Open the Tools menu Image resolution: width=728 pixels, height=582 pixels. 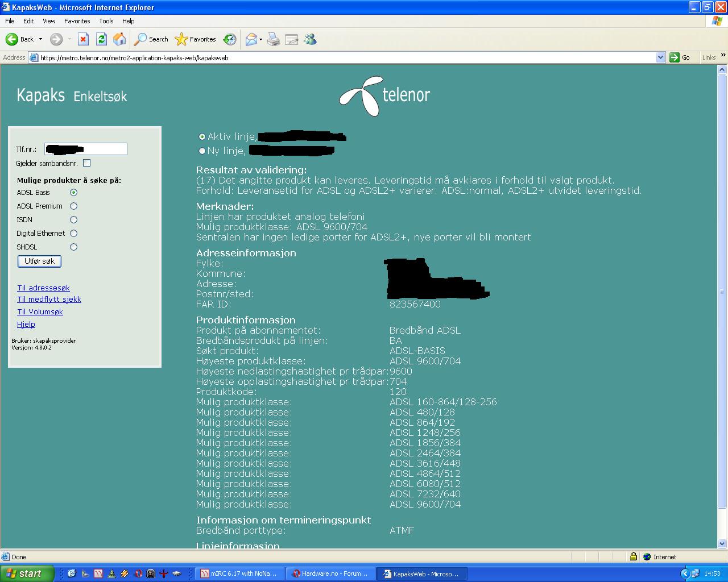tap(106, 21)
